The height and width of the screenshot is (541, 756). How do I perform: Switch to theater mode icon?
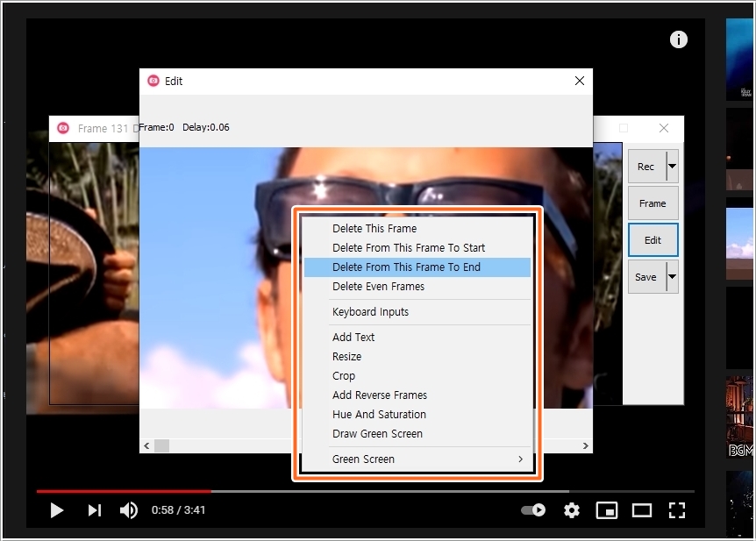point(642,510)
